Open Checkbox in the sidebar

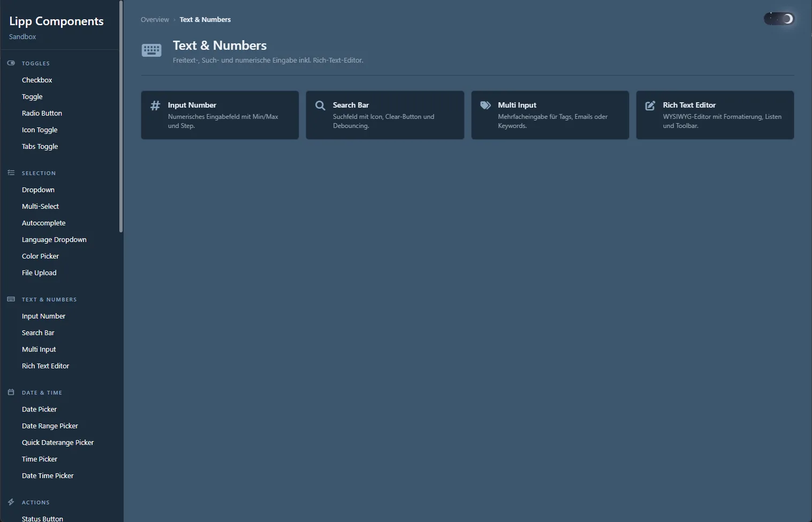(37, 80)
